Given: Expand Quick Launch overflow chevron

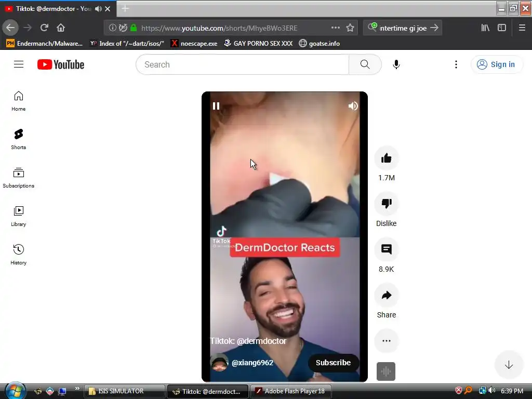Looking at the screenshot, I should click(77, 389).
